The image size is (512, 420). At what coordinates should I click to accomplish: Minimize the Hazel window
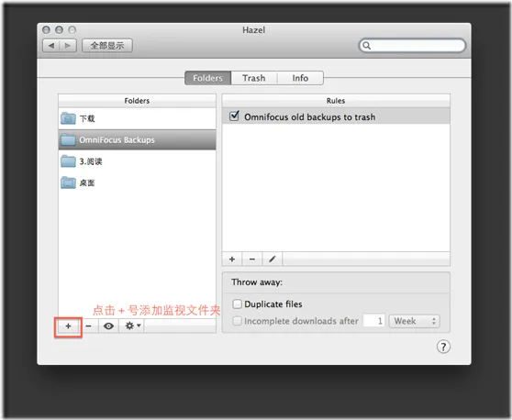[59, 30]
